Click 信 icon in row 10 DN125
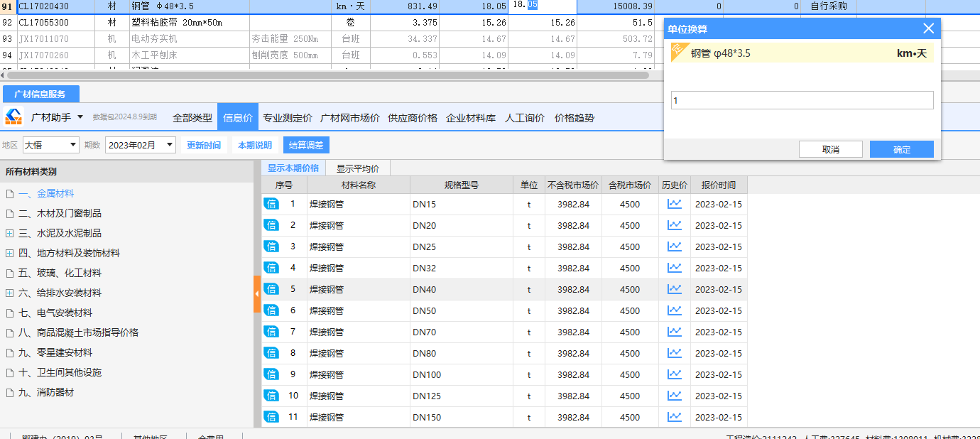This screenshot has width=980, height=439. 271,396
